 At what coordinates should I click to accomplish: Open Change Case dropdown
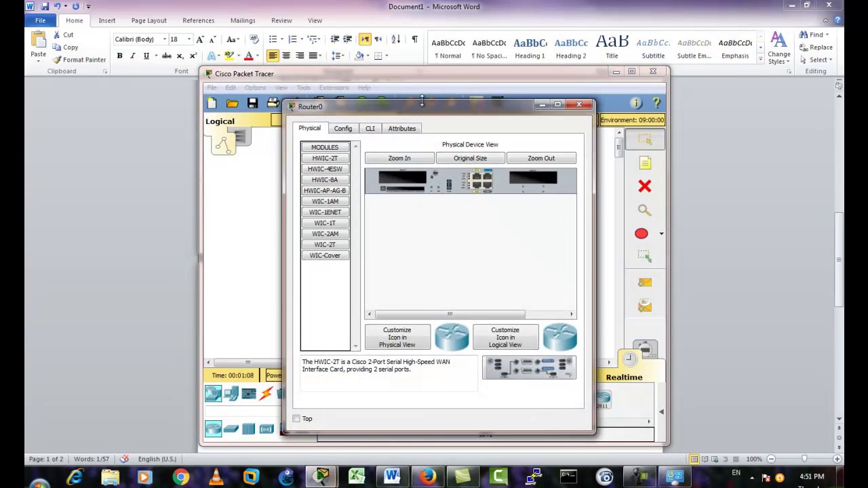tap(233, 39)
